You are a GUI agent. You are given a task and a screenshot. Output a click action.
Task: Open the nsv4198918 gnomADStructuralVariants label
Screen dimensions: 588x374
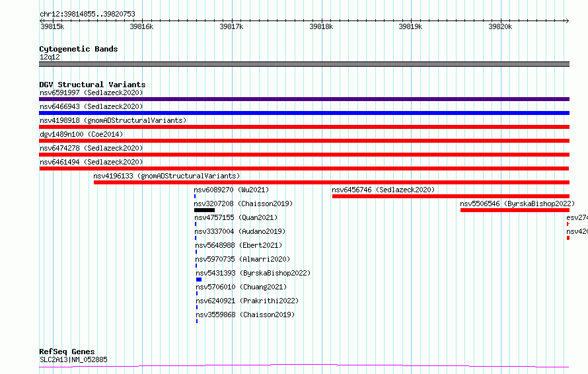pos(113,120)
